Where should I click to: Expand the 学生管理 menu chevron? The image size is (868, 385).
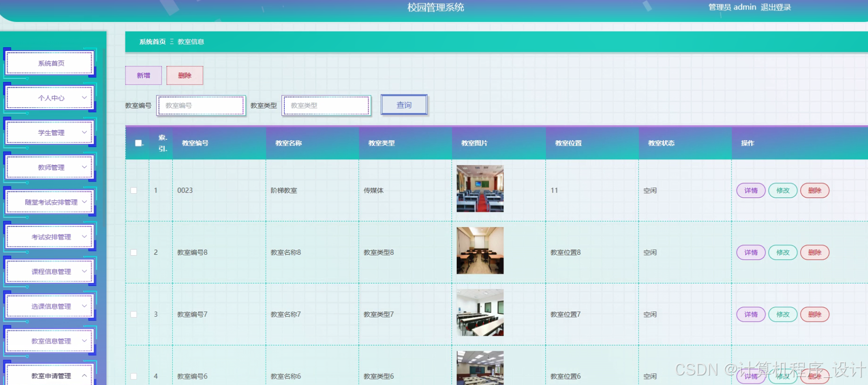84,132
